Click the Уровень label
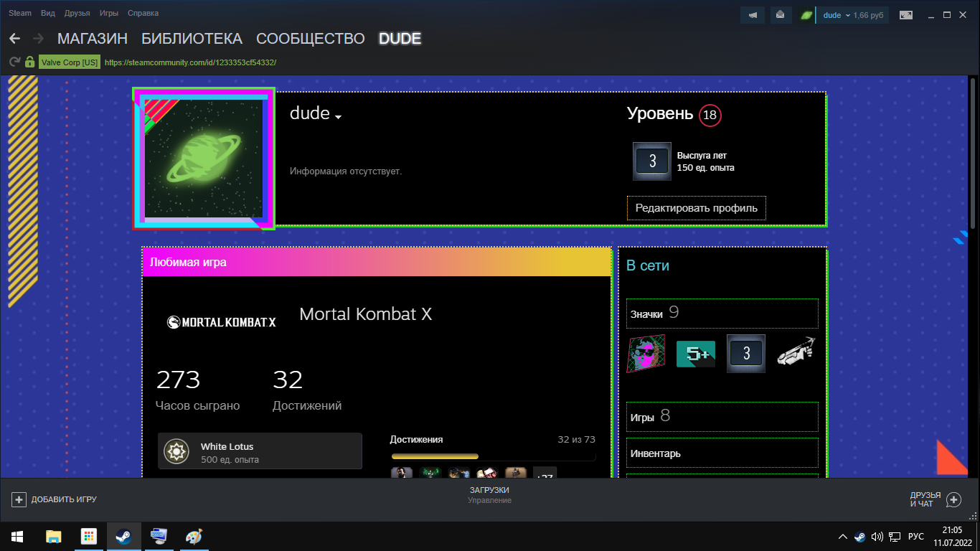This screenshot has height=551, width=980. tap(660, 114)
